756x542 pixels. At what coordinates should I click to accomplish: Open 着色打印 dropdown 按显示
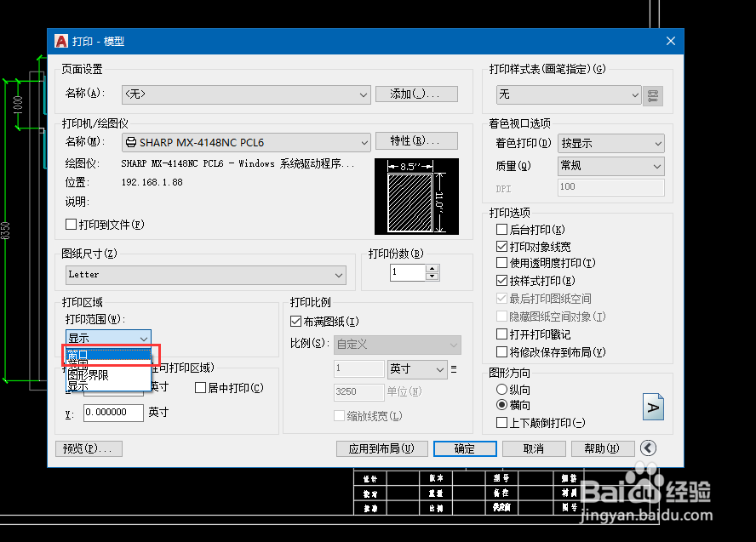point(611,143)
